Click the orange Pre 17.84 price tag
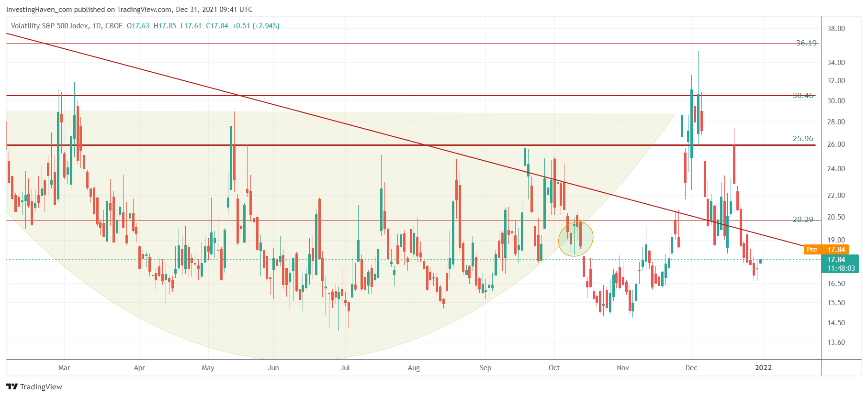The height and width of the screenshot is (397, 868). [x=826, y=250]
